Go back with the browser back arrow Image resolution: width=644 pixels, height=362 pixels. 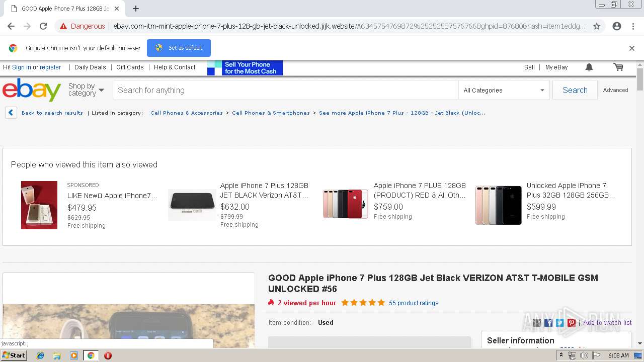[11, 26]
